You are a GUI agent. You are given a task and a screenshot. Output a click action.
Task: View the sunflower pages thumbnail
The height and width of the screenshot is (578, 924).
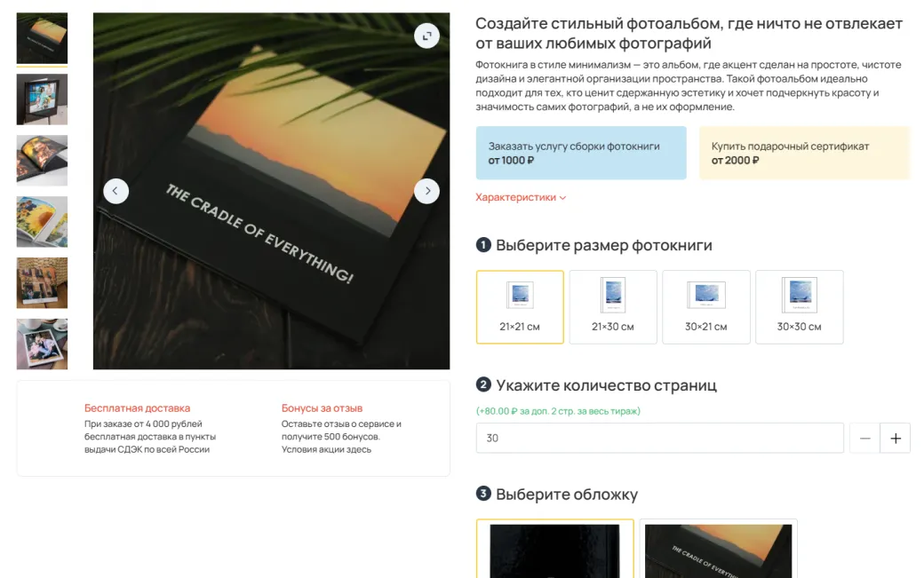pos(42,222)
